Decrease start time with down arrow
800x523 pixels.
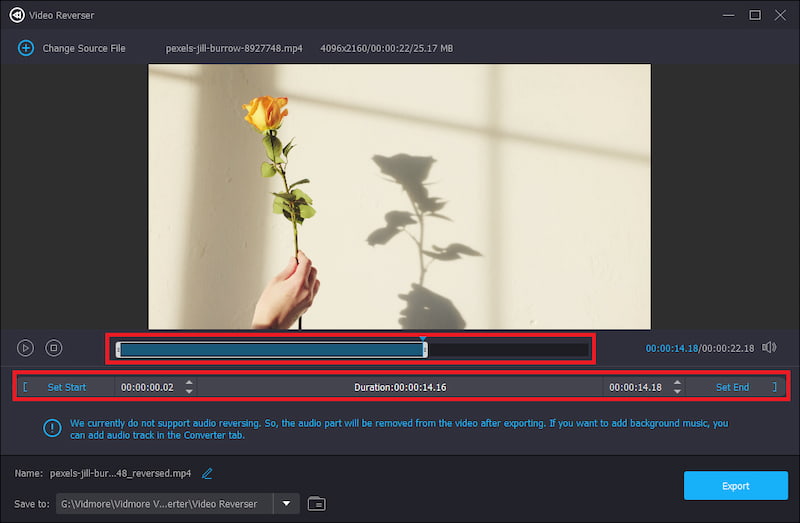[189, 391]
